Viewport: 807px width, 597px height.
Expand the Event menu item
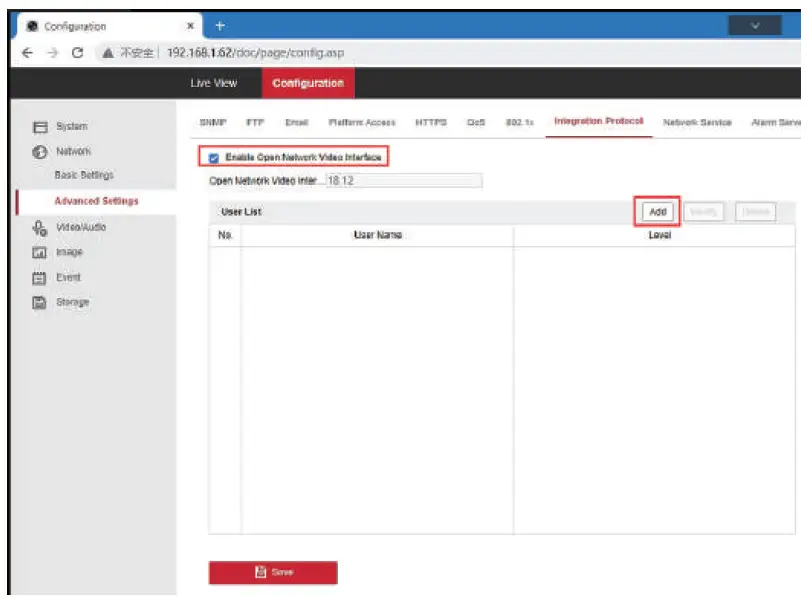[68, 277]
